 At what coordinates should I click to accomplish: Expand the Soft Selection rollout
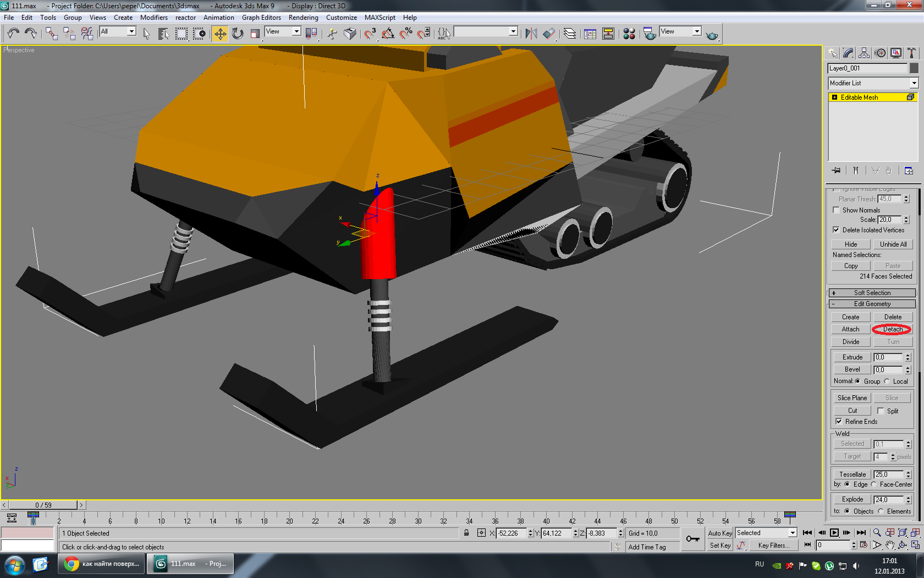(872, 293)
